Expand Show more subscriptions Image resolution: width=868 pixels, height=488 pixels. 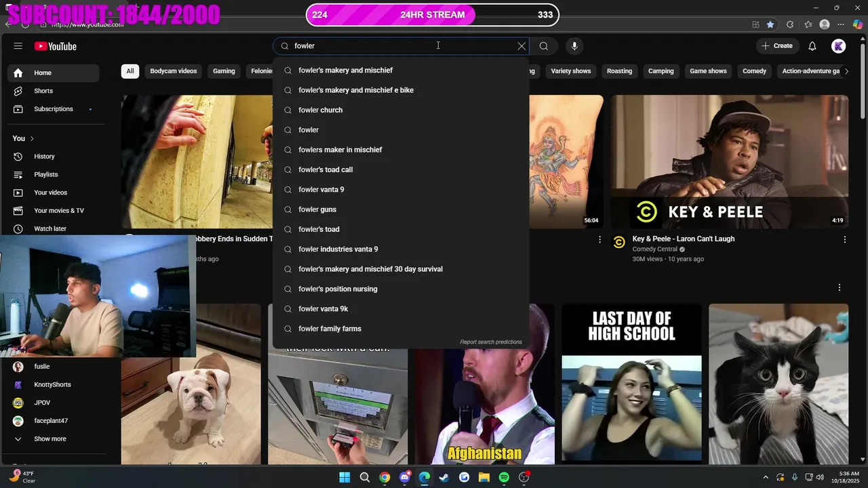54,439
